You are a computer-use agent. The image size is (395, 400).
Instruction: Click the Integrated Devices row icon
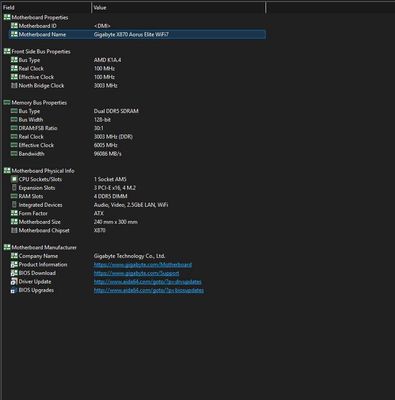[14, 205]
